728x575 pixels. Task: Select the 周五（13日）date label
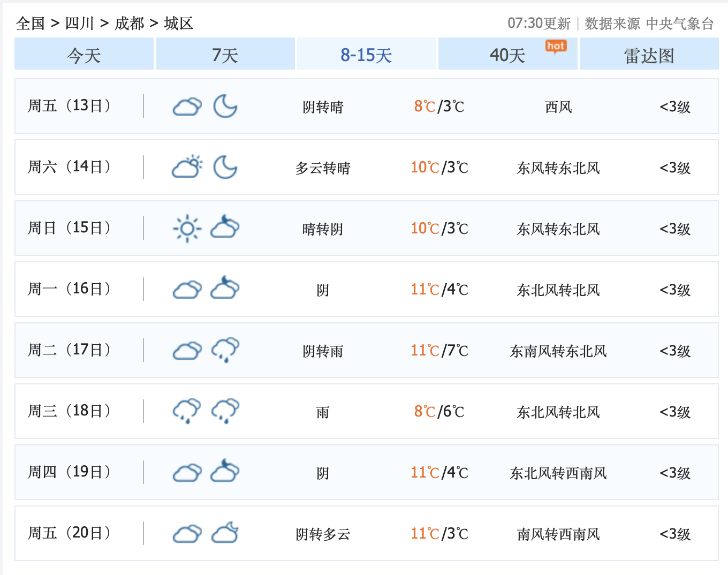coord(70,106)
